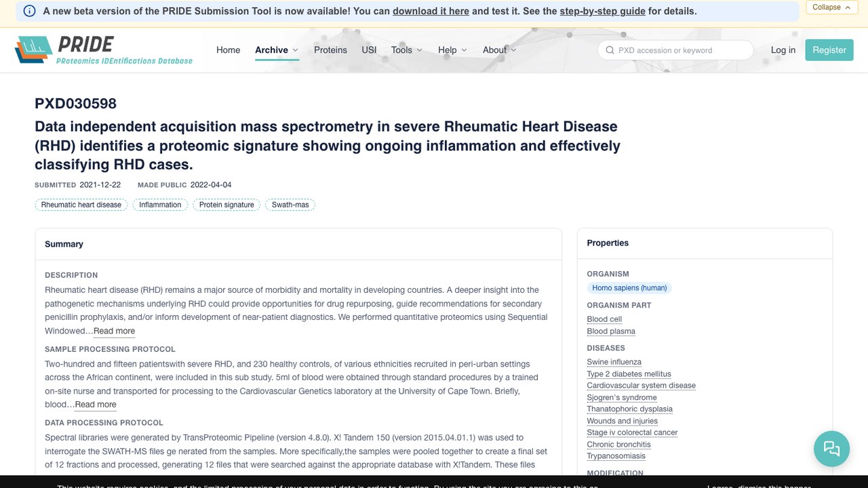Open the Blood cell organism part
Viewport: 868px width, 488px height.
pos(604,319)
